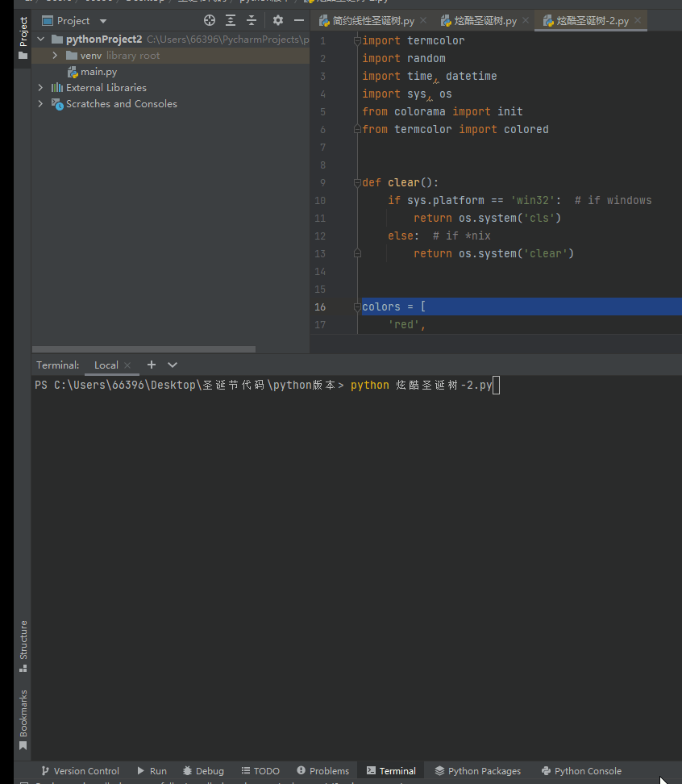Toggle the Project tool window sidebar button

23,36
